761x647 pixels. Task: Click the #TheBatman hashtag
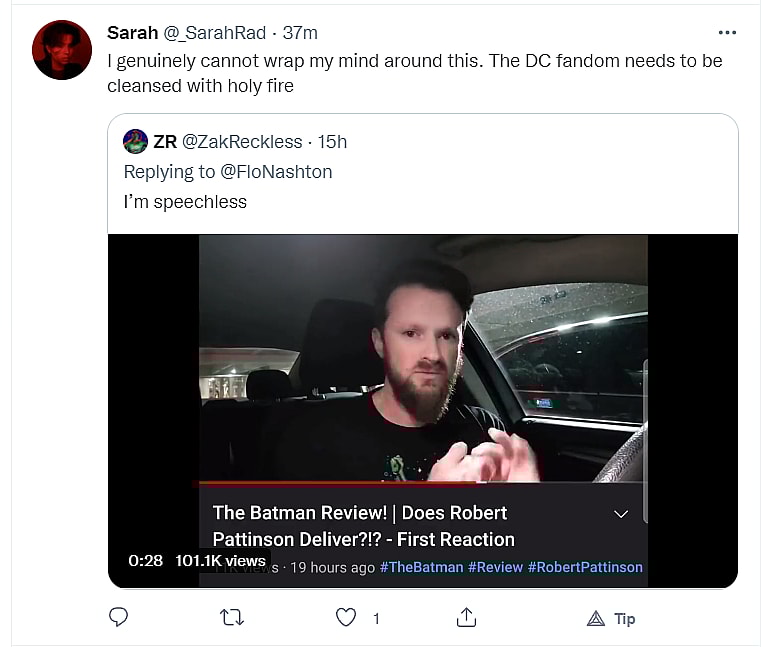pos(421,567)
